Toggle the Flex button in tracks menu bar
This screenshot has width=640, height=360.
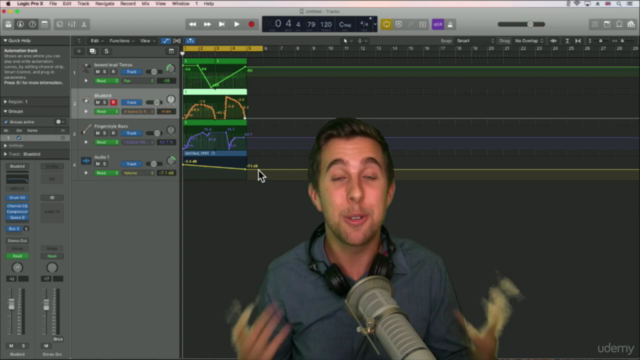pyautogui.click(x=177, y=41)
